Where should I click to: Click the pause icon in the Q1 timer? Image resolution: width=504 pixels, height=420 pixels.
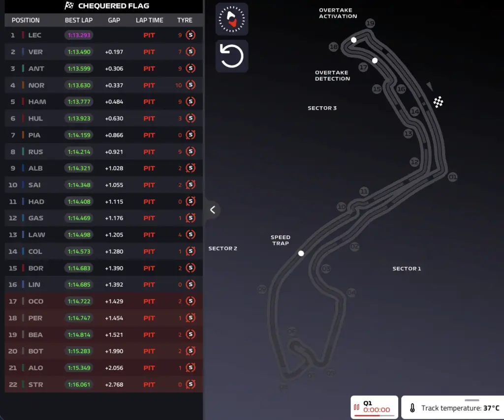pyautogui.click(x=356, y=407)
